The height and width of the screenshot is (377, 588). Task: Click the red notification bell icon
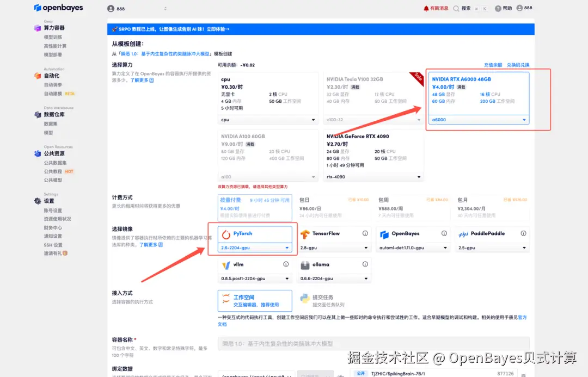[426, 8]
